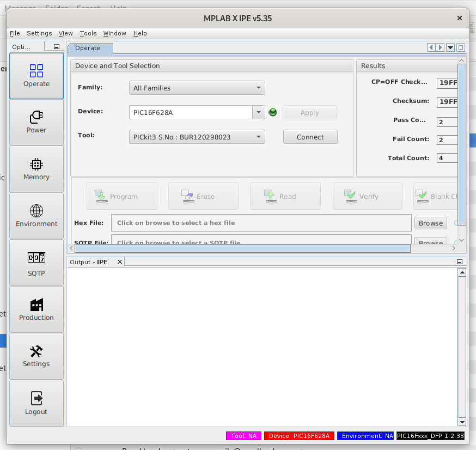The height and width of the screenshot is (450, 476).
Task: Open the File menu
Action: coord(15,33)
